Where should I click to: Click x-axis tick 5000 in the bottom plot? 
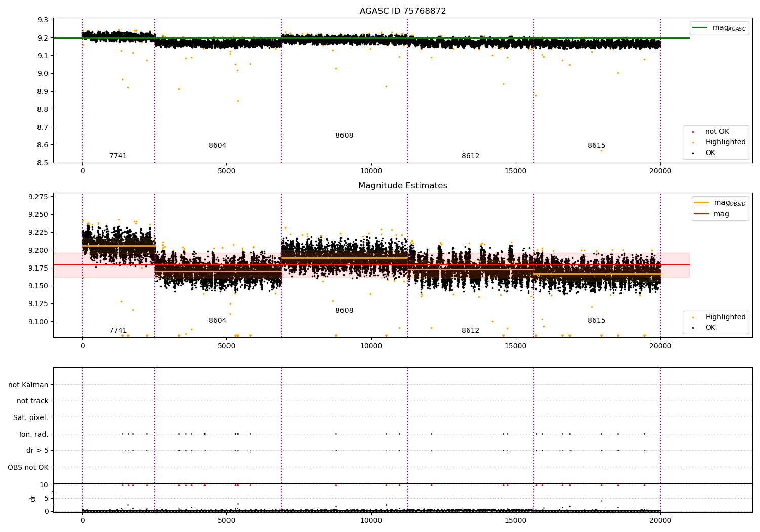point(226,520)
